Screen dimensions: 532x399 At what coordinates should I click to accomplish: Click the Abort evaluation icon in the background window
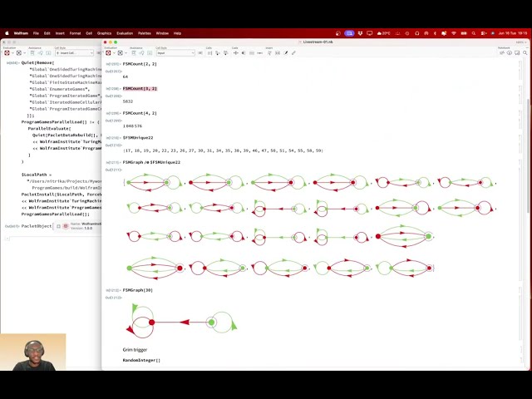point(19,53)
